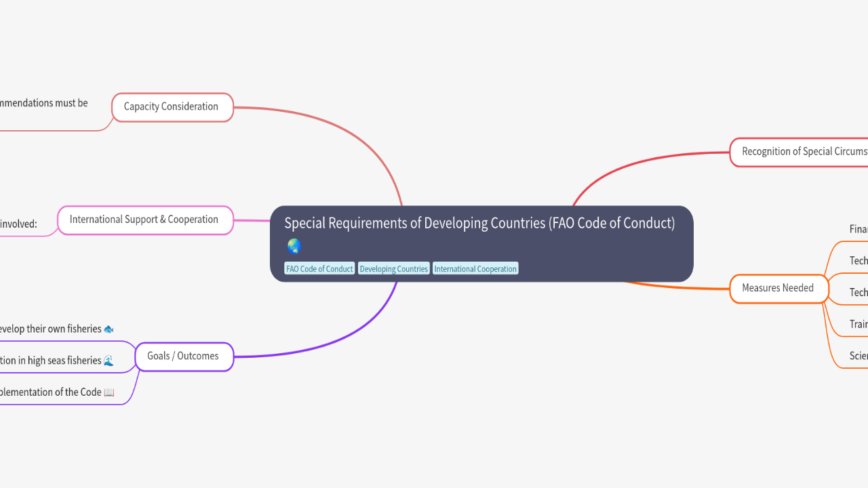Click the central topic title text

pyautogui.click(x=479, y=224)
